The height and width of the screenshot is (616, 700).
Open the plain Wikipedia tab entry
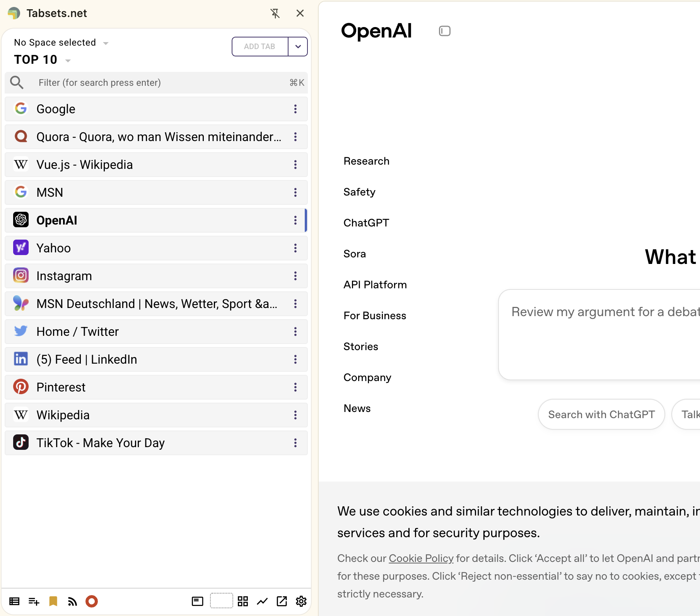point(156,415)
